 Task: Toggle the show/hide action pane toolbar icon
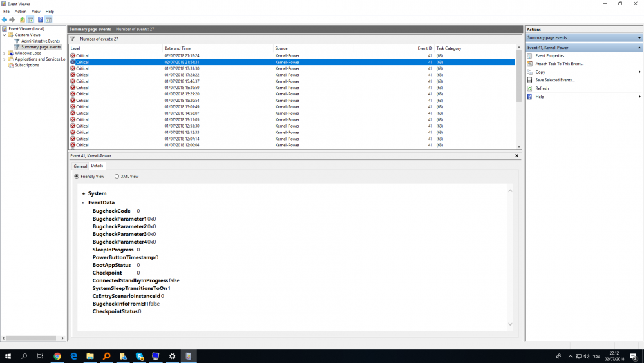(x=48, y=20)
